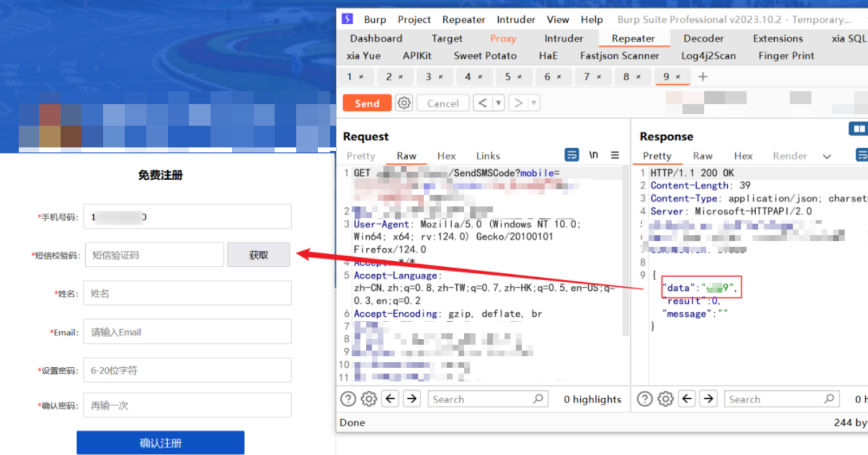The width and height of the screenshot is (868, 455).
Task: Click the request hamburger menu icon
Action: click(615, 156)
